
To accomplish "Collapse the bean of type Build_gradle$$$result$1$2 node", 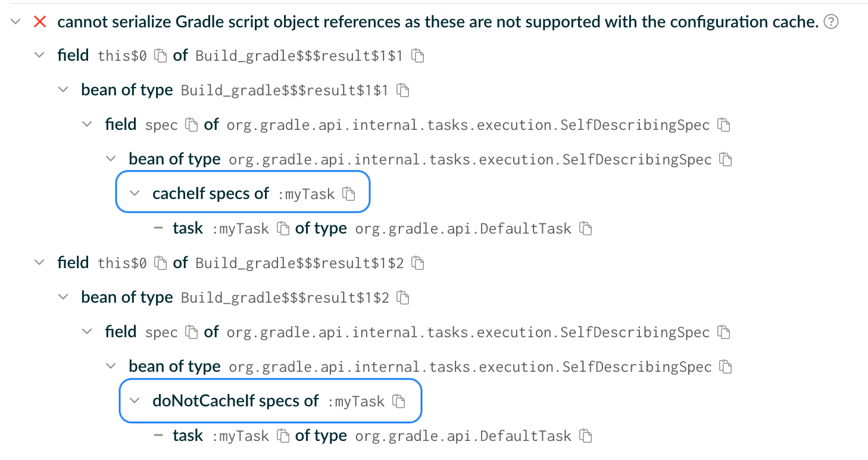I will tap(63, 297).
